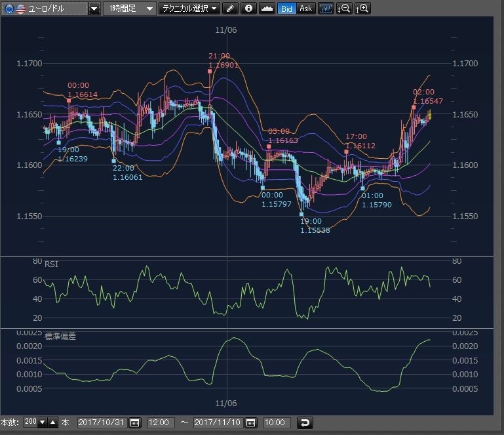Click the 17:00 1.16112 high label
The height and width of the screenshot is (435, 504).
click(x=360, y=141)
